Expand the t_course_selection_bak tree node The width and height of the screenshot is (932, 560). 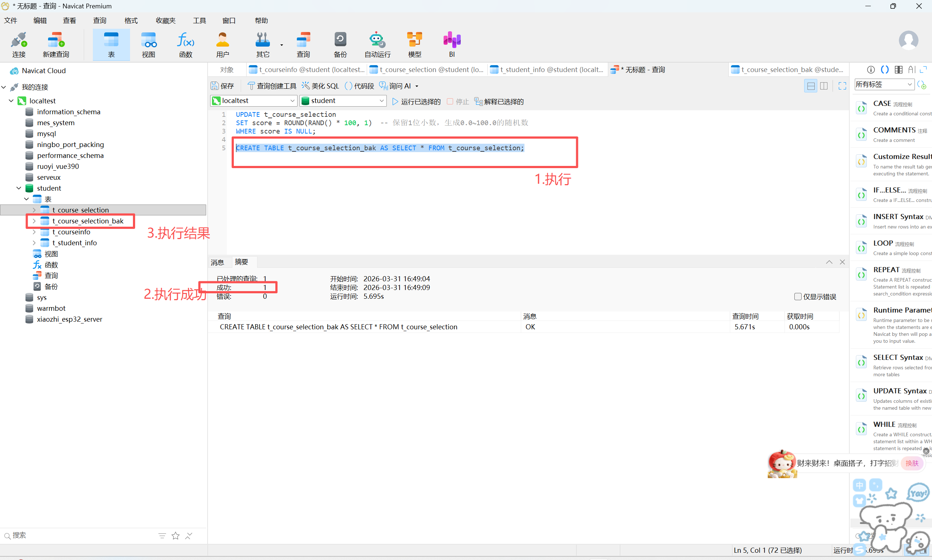pyautogui.click(x=34, y=221)
